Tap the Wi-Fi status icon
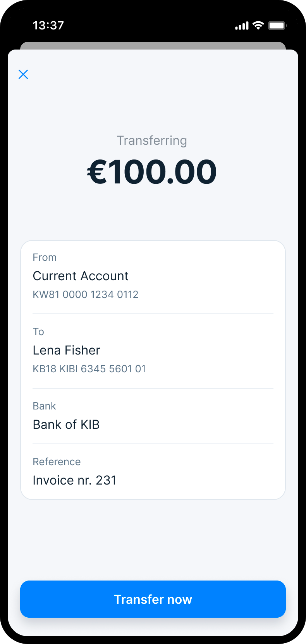 [258, 26]
